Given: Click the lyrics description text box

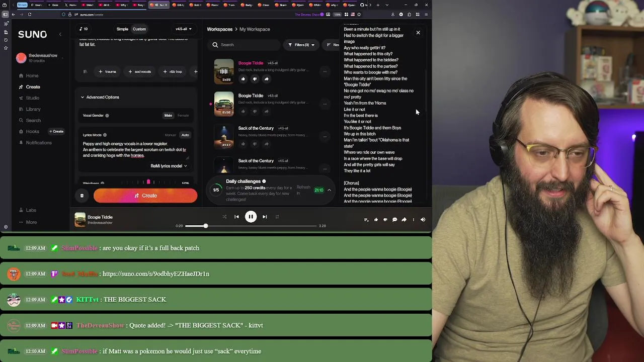Looking at the screenshot, I should 136,150.
